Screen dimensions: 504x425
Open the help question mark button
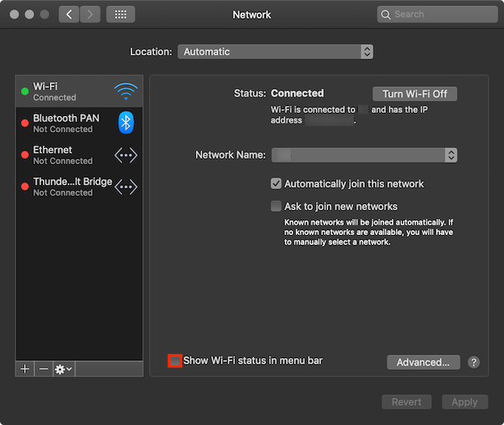474,362
